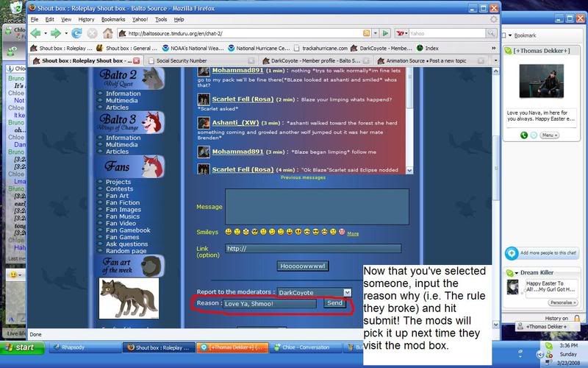
Task: Reload the page with the Refresh icon
Action: coord(77,33)
